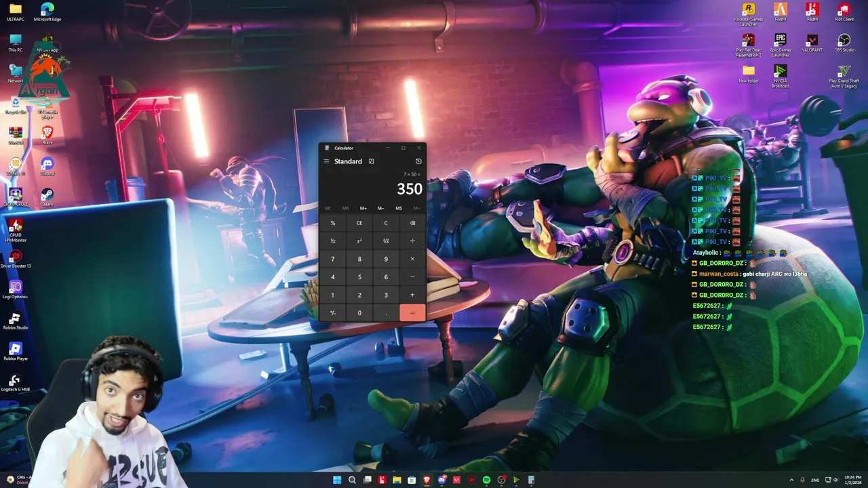This screenshot has width=868, height=488.
Task: Select the Logi Options+ desktop icon
Action: point(15,289)
